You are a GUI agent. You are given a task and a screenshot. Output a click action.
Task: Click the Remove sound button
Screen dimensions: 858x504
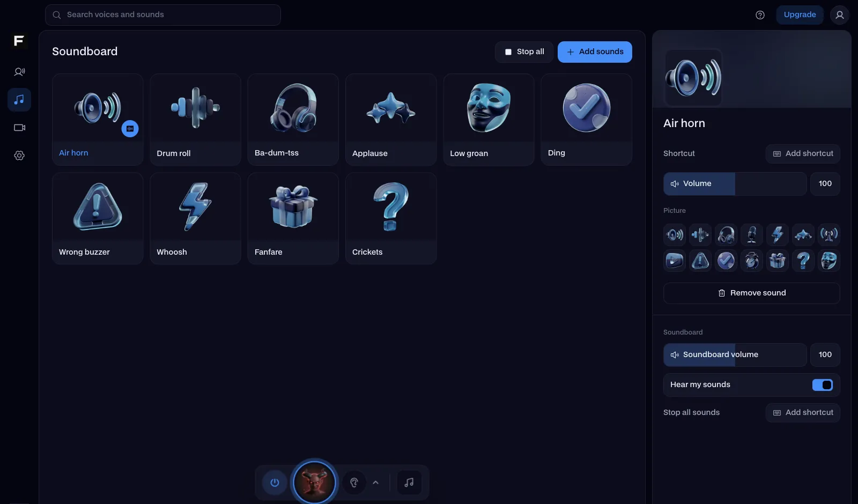pyautogui.click(x=751, y=293)
